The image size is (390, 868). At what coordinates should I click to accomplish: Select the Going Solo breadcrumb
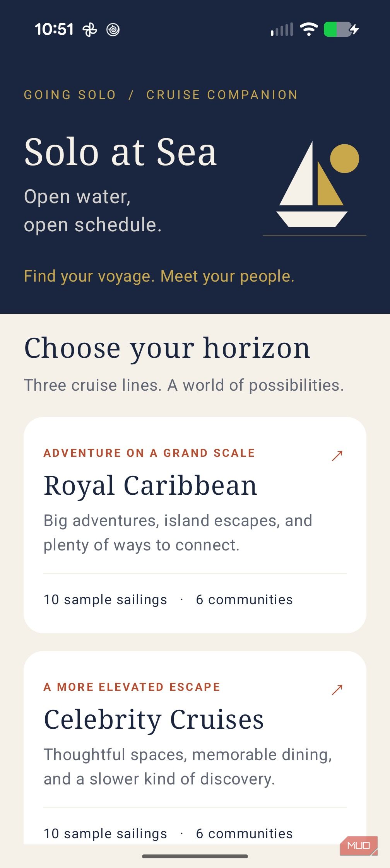pyautogui.click(x=70, y=95)
